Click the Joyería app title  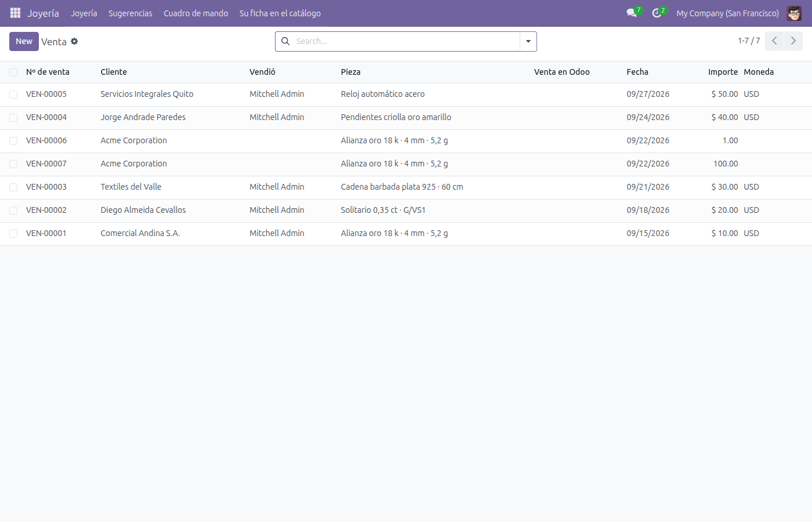(x=43, y=13)
